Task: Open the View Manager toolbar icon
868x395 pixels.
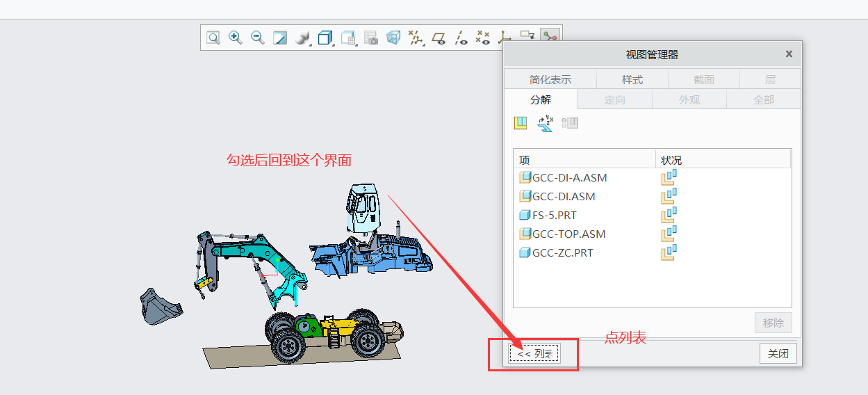Action: pyautogui.click(x=349, y=38)
